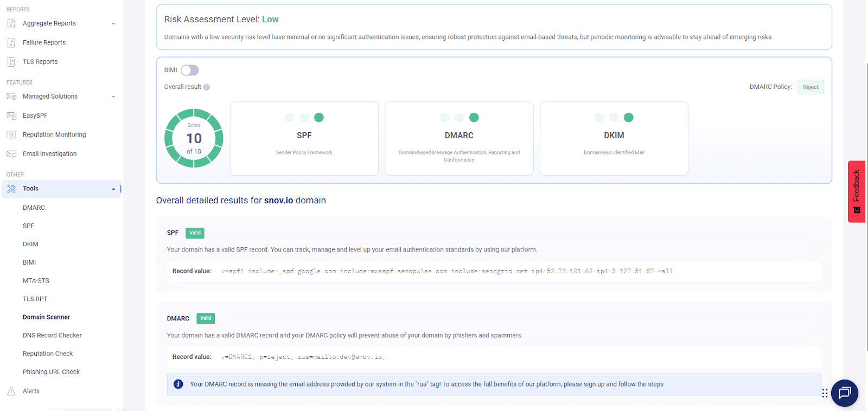Click the Email Investigation icon
The height and width of the screenshot is (411, 868).
pos(11,154)
